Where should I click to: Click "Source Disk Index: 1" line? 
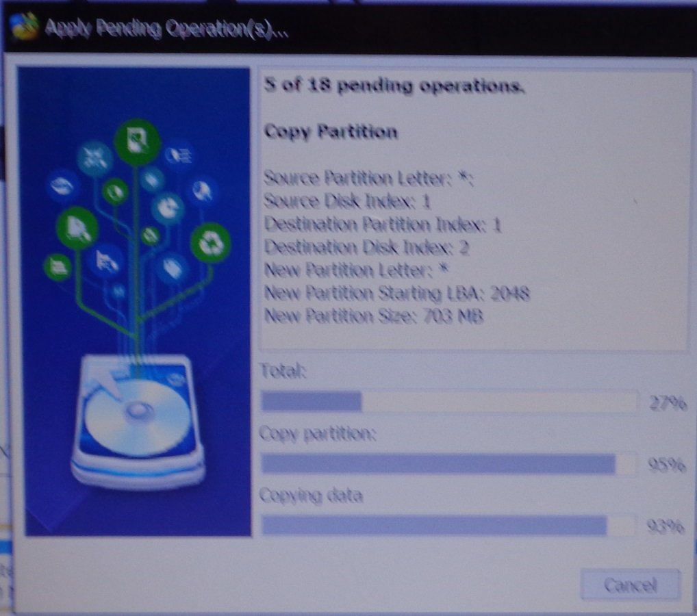coord(347,201)
